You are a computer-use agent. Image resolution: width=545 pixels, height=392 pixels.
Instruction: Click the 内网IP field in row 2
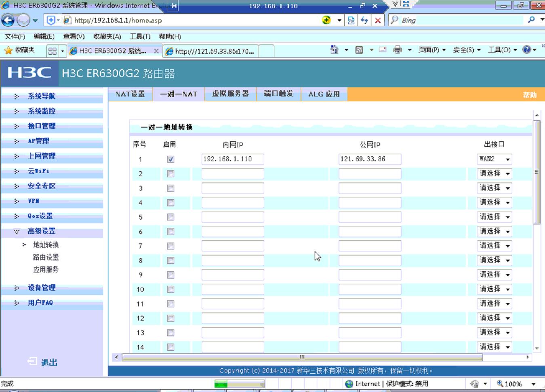233,174
